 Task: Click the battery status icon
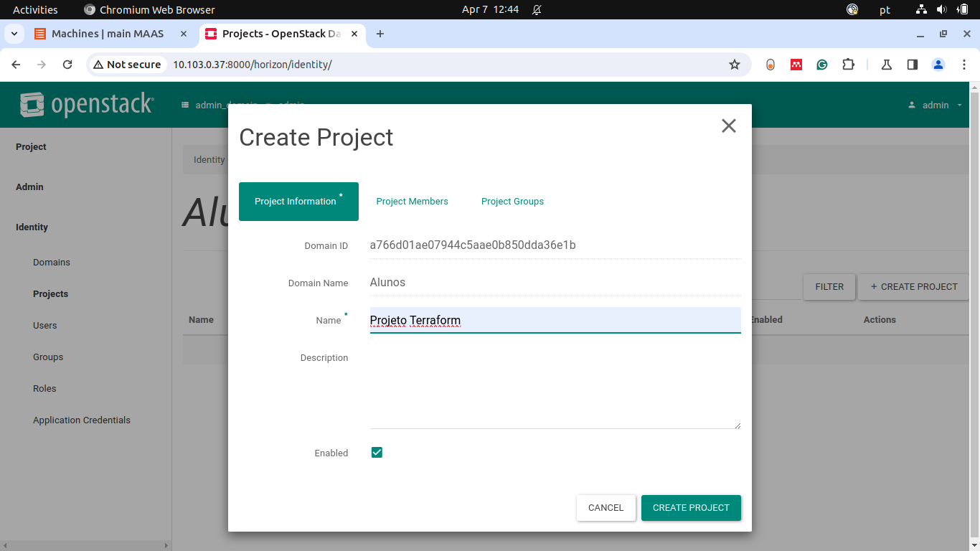962,9
